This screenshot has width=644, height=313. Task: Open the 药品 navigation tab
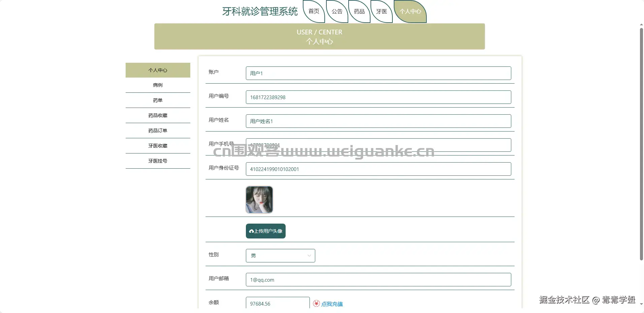[x=359, y=11]
